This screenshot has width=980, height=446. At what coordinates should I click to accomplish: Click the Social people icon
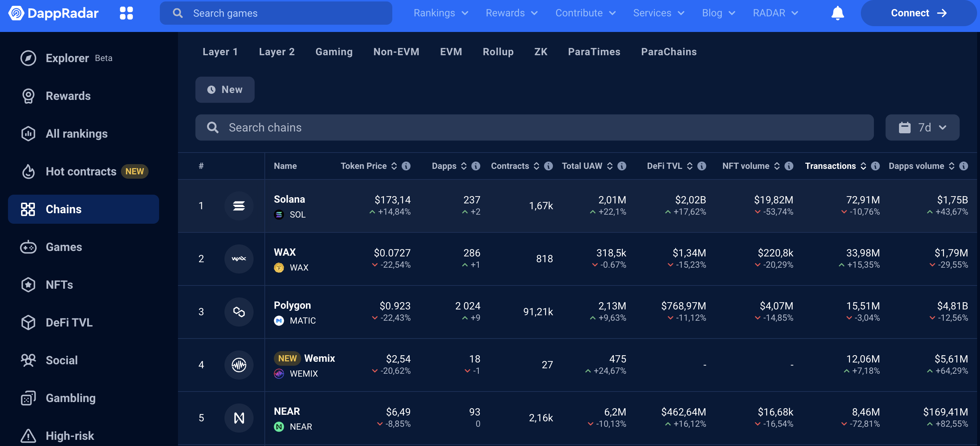pyautogui.click(x=28, y=360)
